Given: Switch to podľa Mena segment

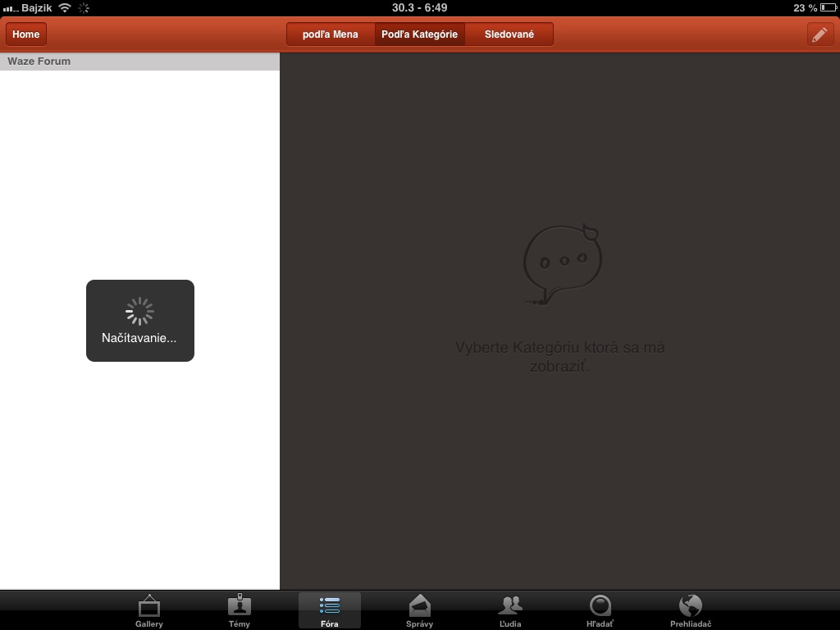Looking at the screenshot, I should coord(331,34).
